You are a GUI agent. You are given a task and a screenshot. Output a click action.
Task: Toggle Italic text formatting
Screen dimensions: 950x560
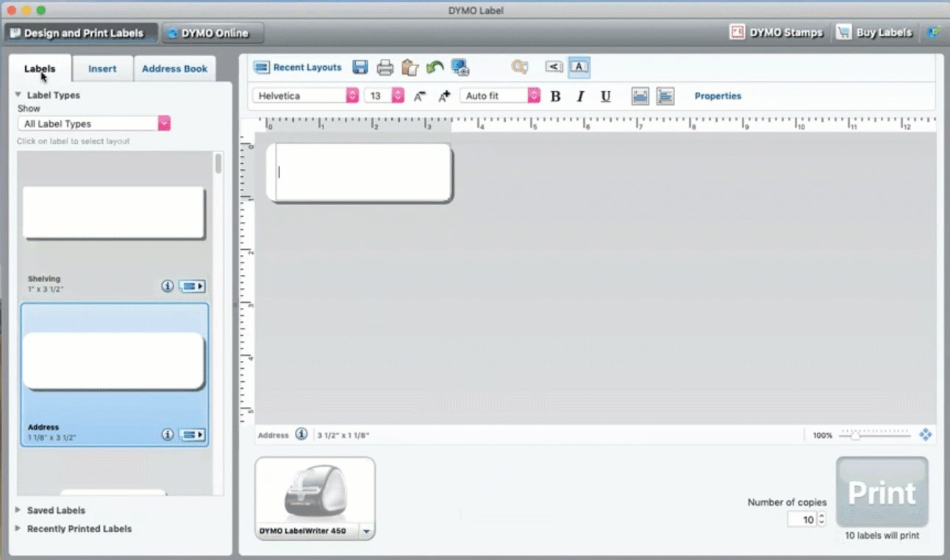click(580, 96)
